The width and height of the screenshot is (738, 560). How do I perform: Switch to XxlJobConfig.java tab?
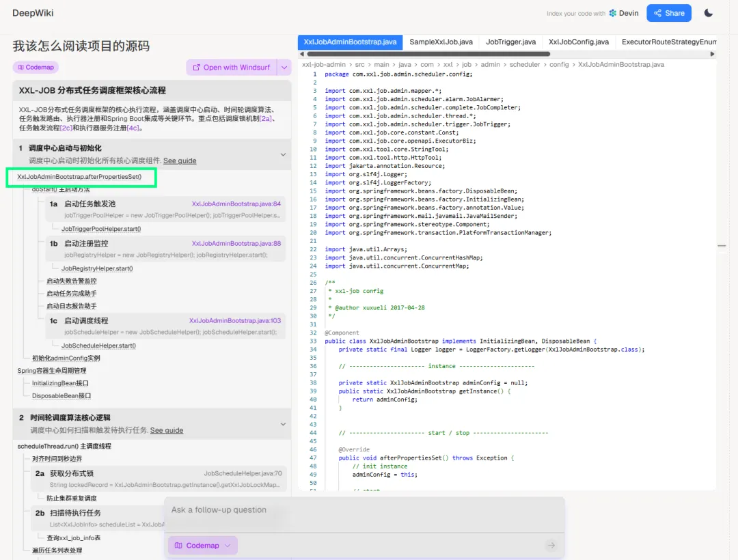click(x=579, y=42)
